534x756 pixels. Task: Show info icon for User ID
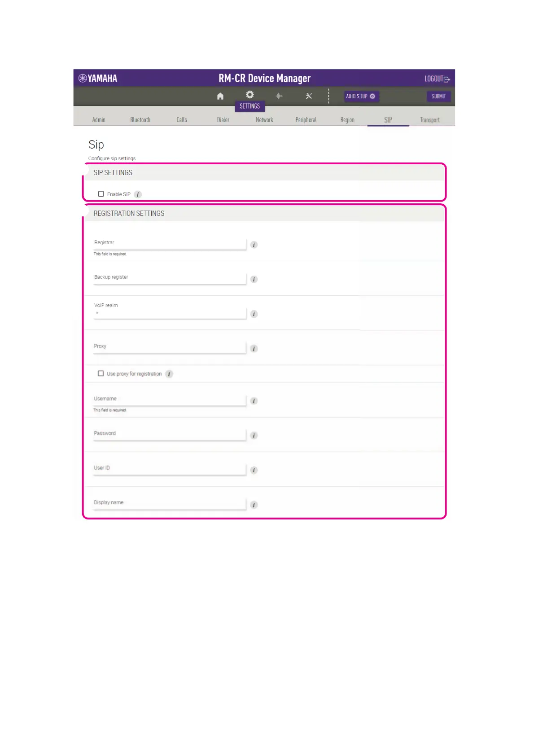pyautogui.click(x=254, y=470)
